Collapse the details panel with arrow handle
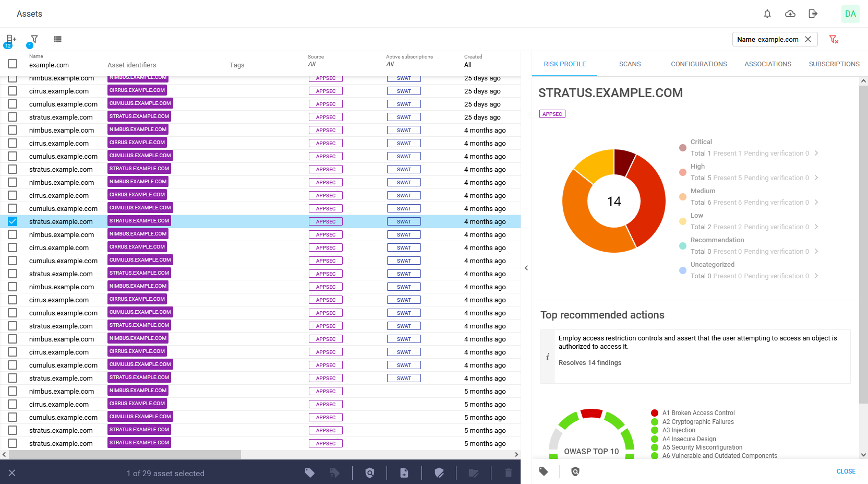The height and width of the screenshot is (484, 868). pos(526,268)
